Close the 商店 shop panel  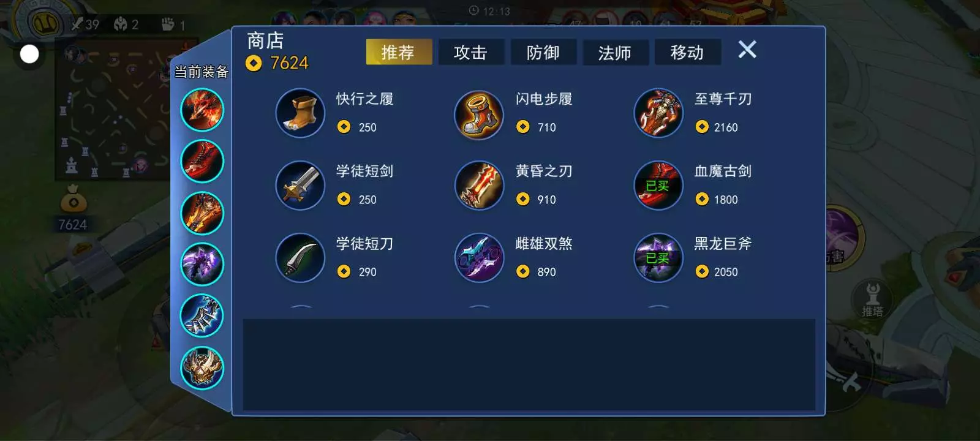click(747, 49)
